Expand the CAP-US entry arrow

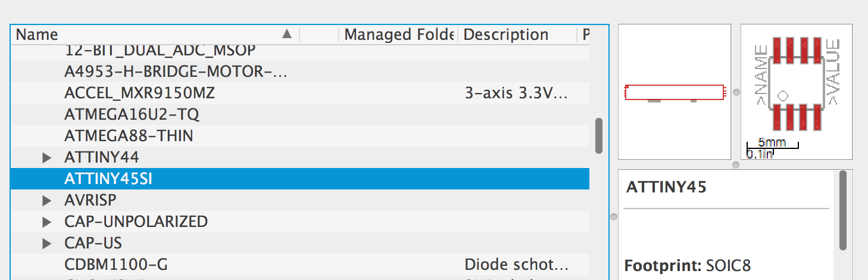coord(47,244)
